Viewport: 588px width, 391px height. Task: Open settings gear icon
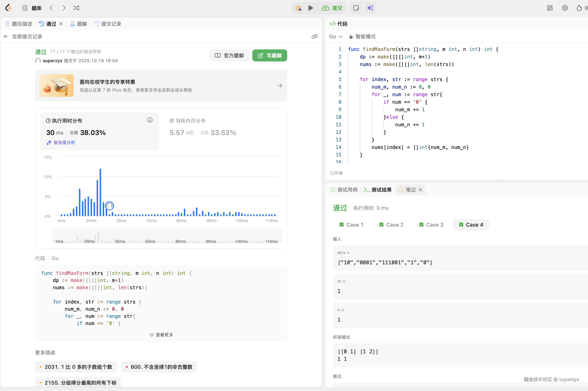(565, 8)
